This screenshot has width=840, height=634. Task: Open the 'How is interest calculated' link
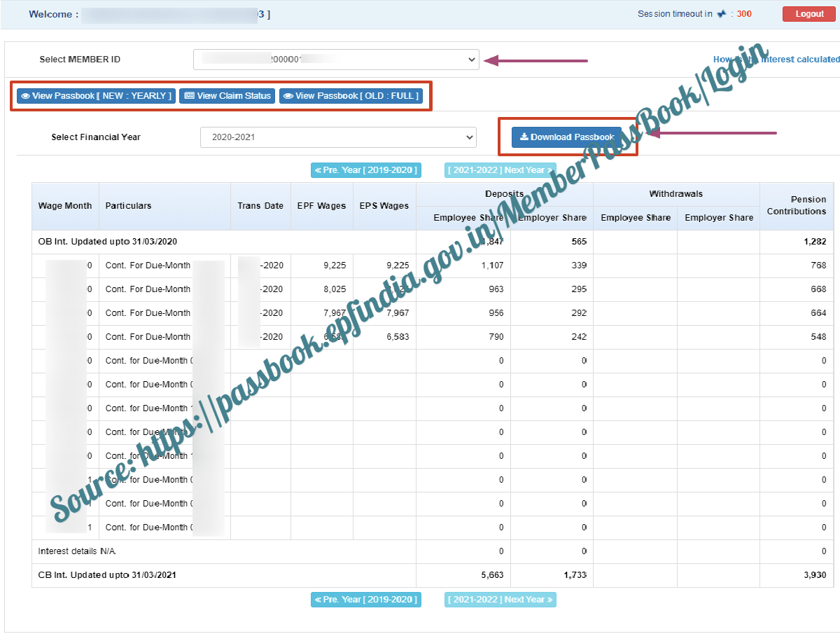click(776, 60)
